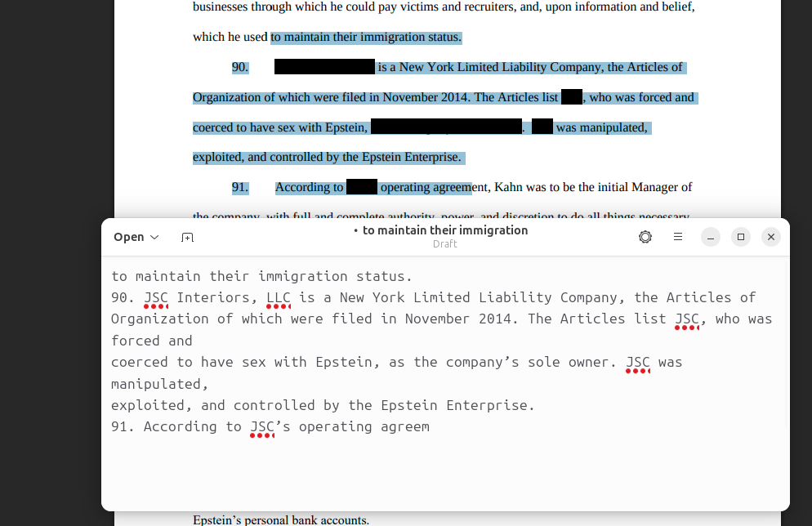The width and height of the screenshot is (812, 526).
Task: Click 'Kahn' in PDF paragraph 91
Action: point(509,187)
